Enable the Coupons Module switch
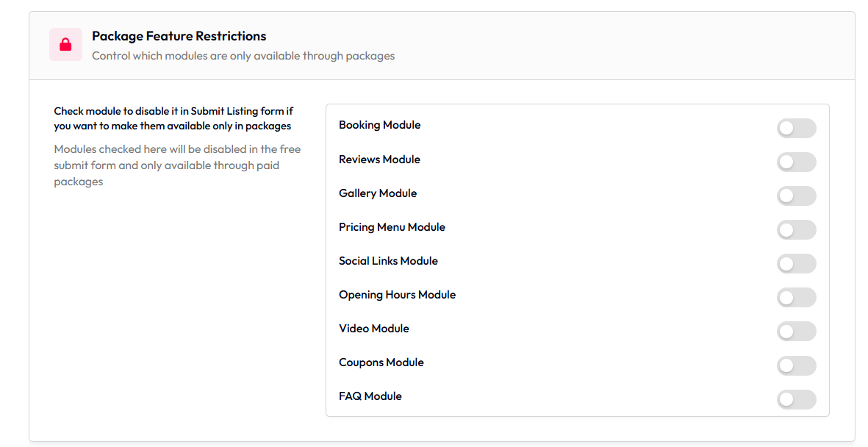868x447 pixels. coord(796,365)
